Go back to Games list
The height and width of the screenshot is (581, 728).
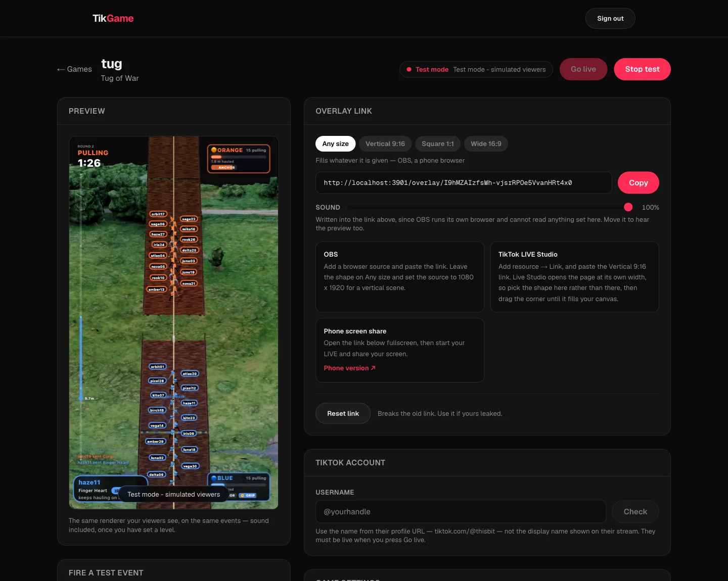pos(74,69)
